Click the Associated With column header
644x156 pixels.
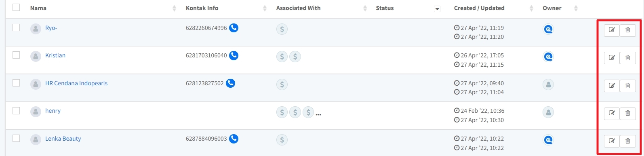tap(298, 8)
